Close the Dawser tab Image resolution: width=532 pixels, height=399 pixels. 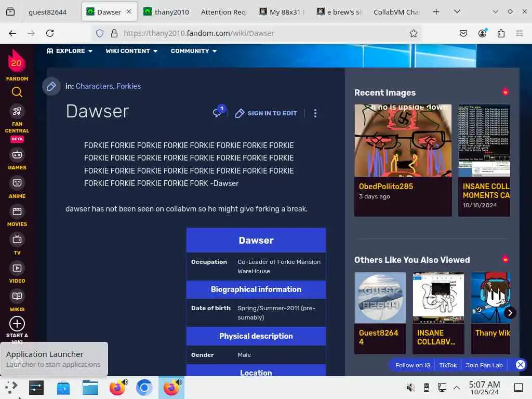[x=129, y=11]
